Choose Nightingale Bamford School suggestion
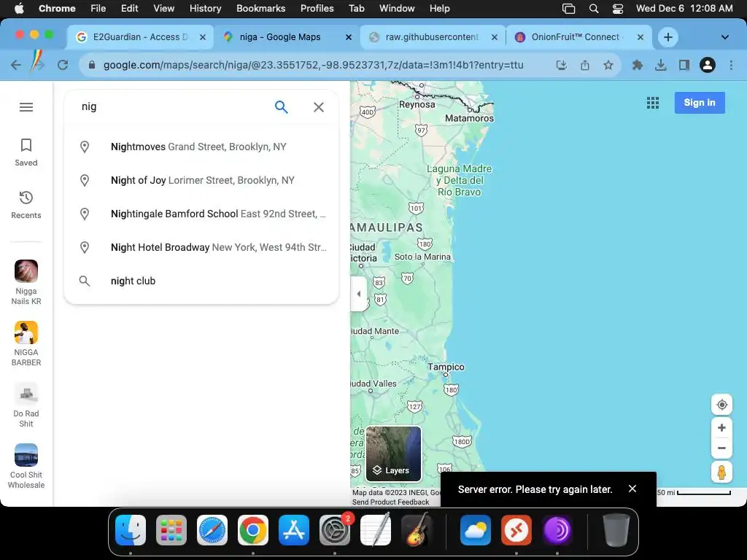Viewport: 747px width, 560px height. (x=201, y=214)
